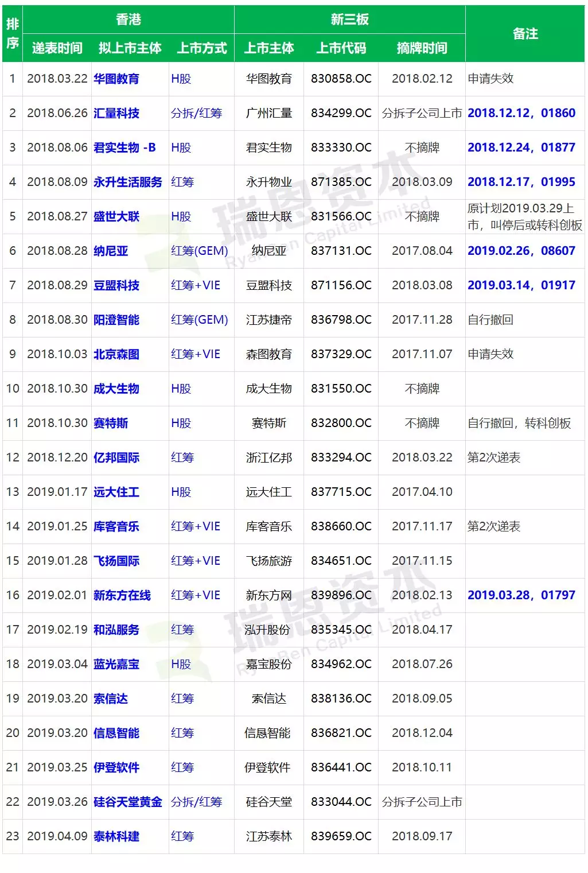Click date 2019.04.09 in row 23
Screen dimensions: 588x873
(x=57, y=836)
